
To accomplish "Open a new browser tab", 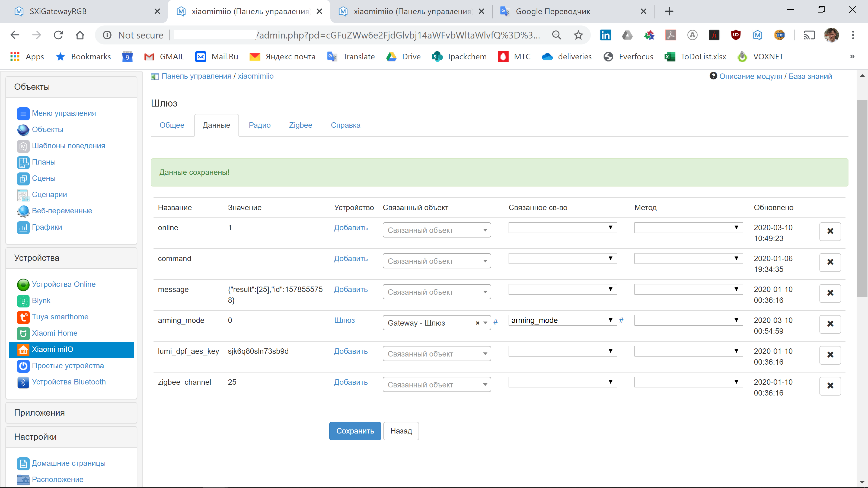I will click(x=669, y=11).
